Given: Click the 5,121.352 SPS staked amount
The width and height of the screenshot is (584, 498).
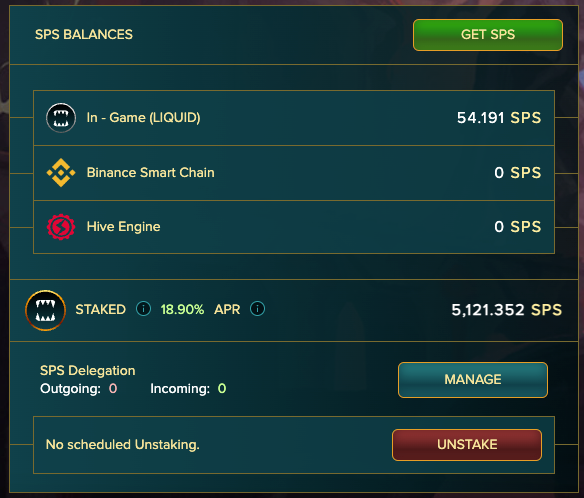Looking at the screenshot, I should click(507, 310).
